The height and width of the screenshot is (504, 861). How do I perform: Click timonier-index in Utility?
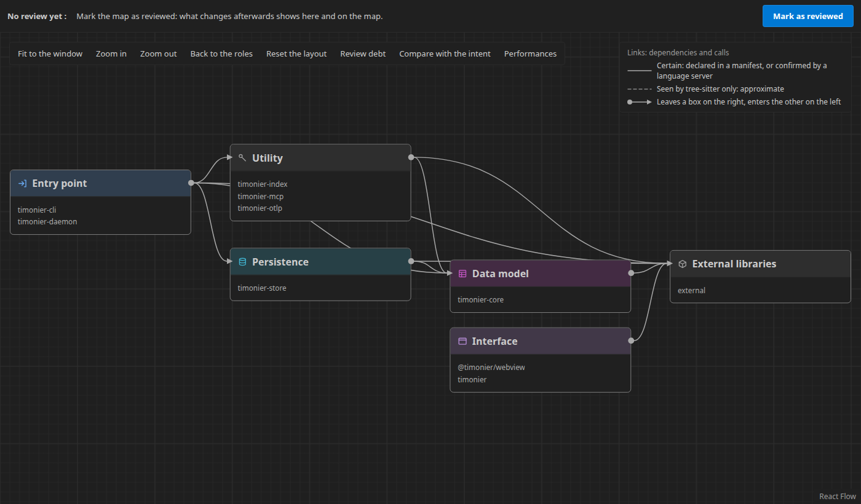263,184
